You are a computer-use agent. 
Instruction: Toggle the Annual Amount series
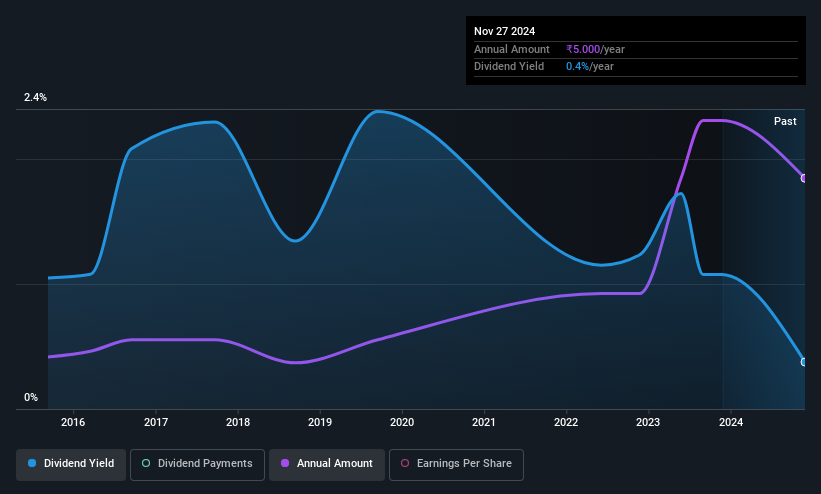pos(327,464)
